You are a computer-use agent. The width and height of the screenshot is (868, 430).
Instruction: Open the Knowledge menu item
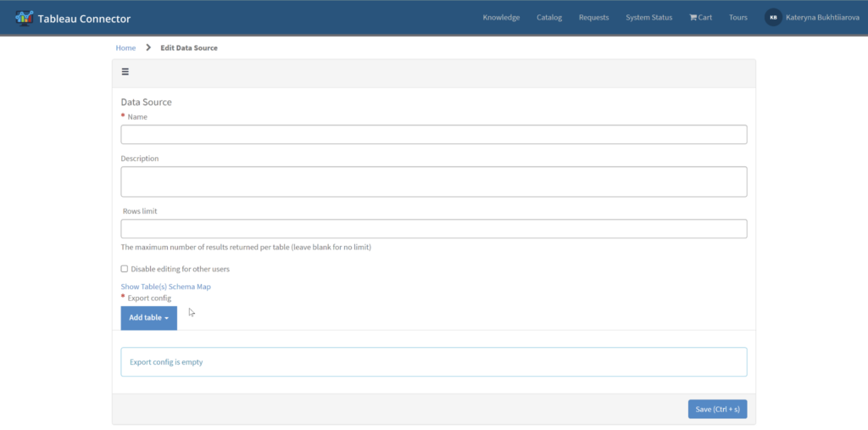click(x=501, y=18)
